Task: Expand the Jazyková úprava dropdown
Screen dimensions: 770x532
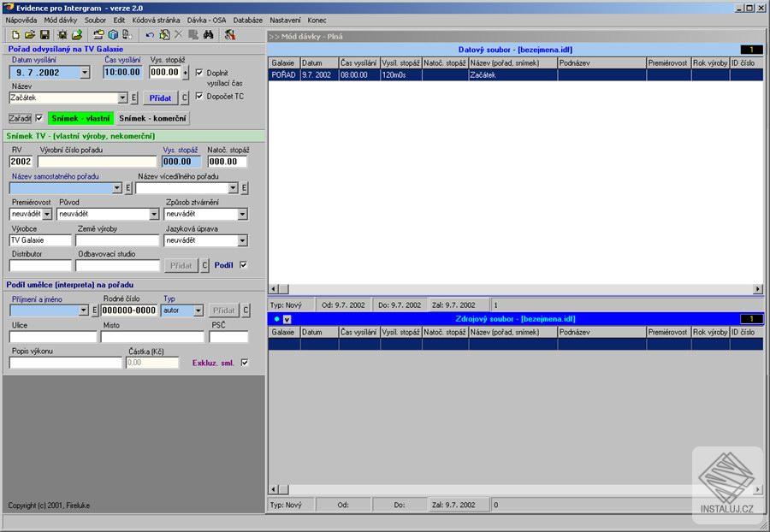Action: point(242,240)
